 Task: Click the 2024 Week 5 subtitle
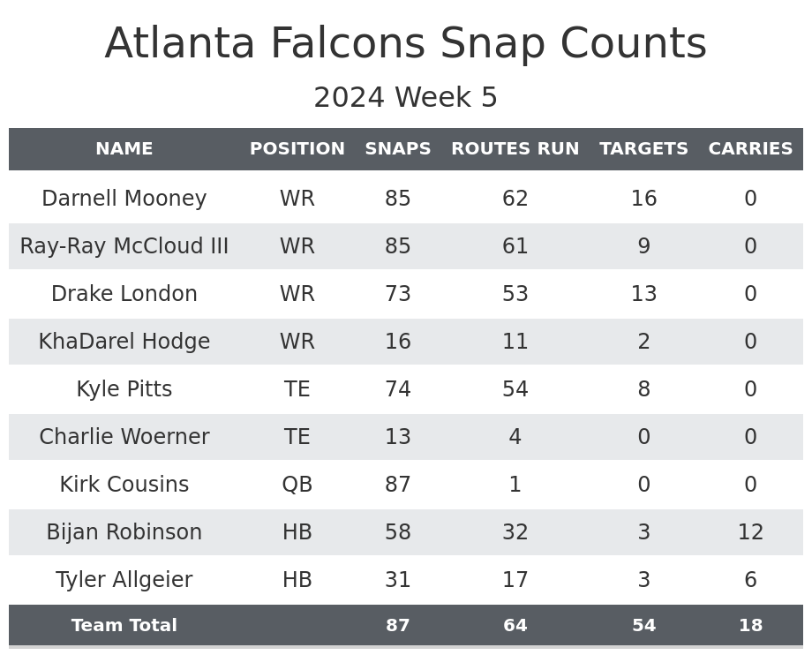pos(406,97)
